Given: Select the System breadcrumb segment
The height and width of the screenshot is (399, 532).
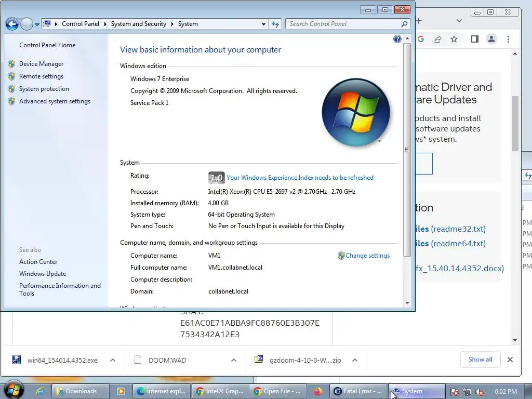Looking at the screenshot, I should pos(188,24).
